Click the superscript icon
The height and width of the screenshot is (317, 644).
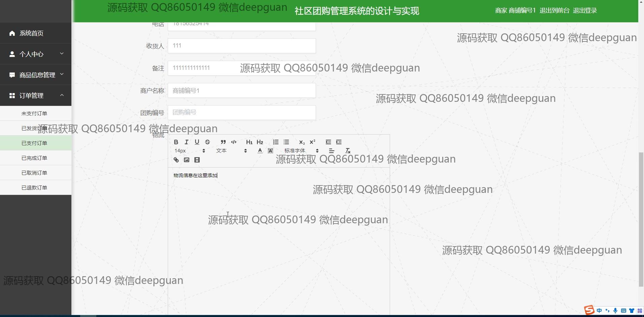313,142
